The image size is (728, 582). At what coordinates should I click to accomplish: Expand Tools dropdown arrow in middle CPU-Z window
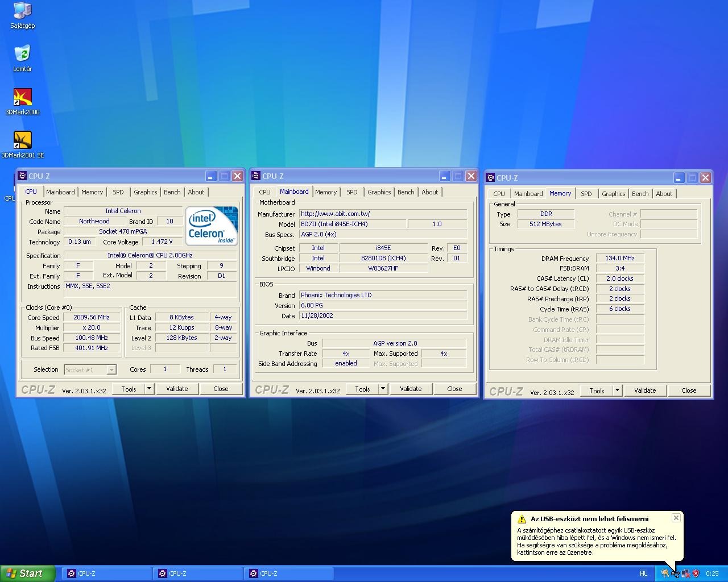tap(383, 389)
